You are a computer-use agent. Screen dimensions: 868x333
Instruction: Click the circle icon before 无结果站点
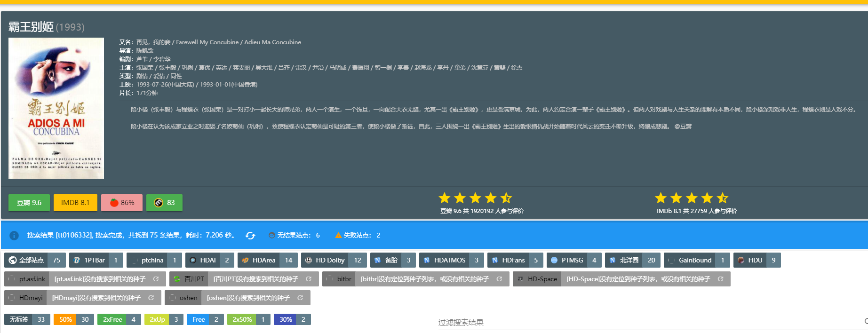[272, 235]
